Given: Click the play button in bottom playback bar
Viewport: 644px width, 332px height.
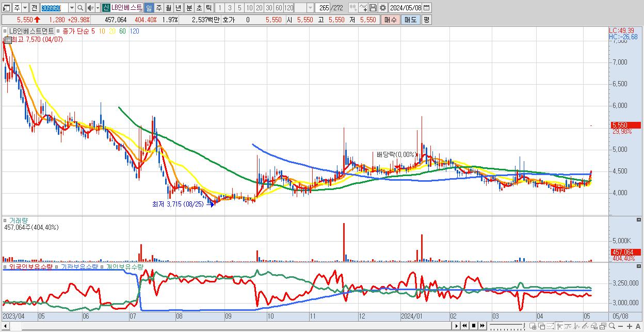Looking at the screenshot, I should click(x=456, y=326).
